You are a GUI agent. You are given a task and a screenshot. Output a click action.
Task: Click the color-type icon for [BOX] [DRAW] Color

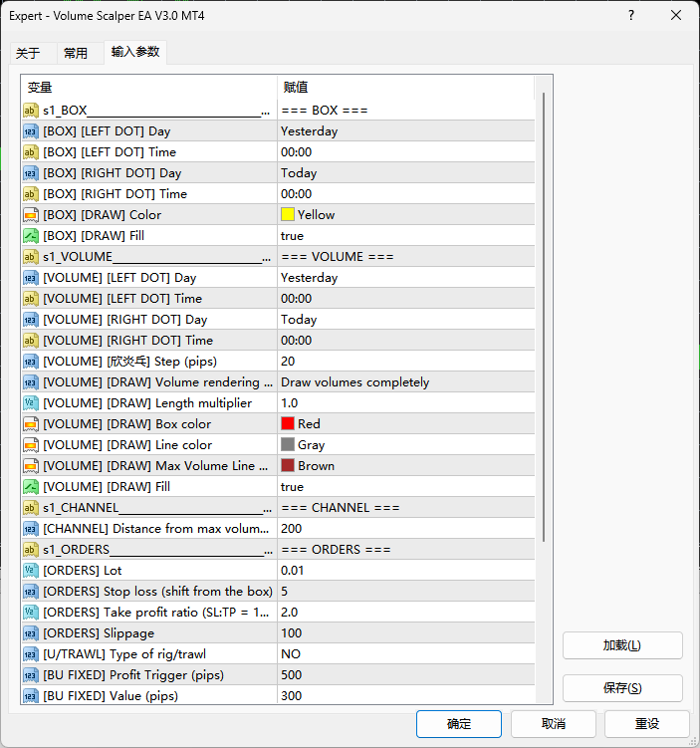tap(31, 215)
